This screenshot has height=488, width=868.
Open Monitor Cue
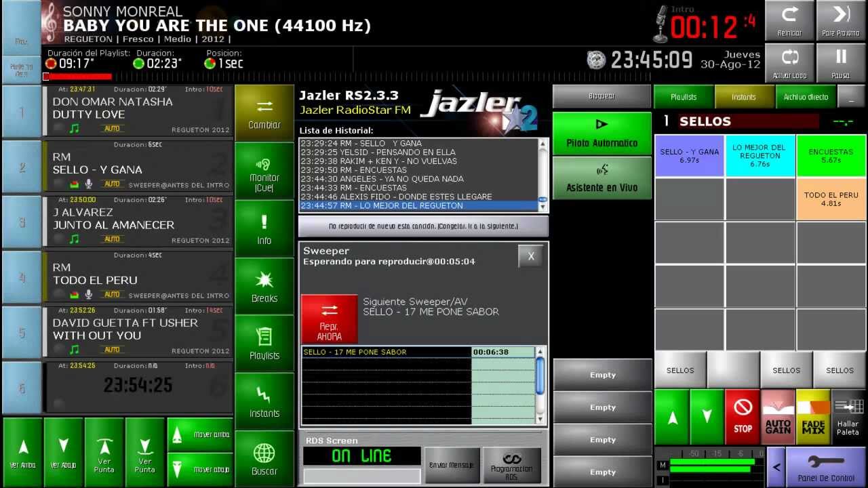pyautogui.click(x=264, y=171)
